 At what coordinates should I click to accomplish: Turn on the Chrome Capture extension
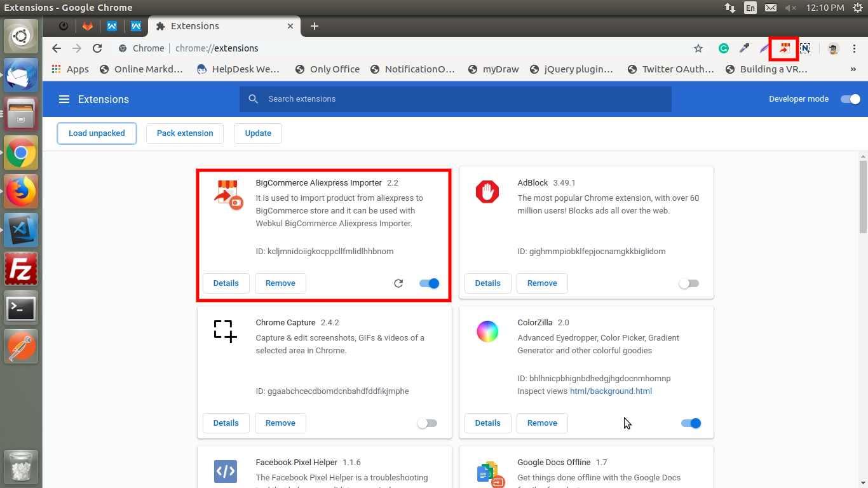[x=427, y=423]
